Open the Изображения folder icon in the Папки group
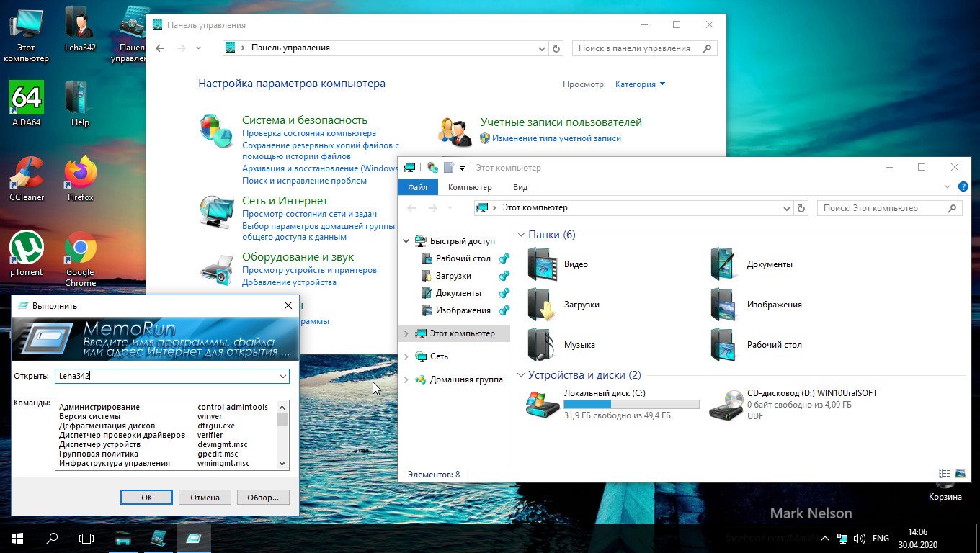This screenshot has width=980, height=553. [x=724, y=305]
